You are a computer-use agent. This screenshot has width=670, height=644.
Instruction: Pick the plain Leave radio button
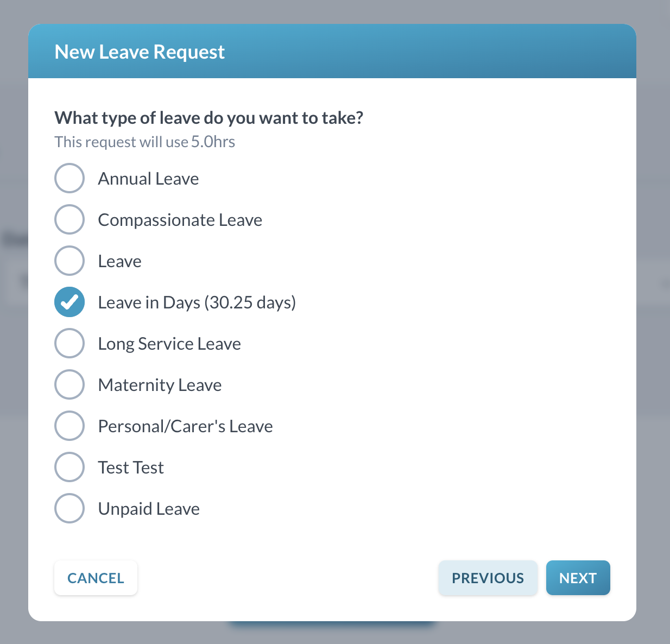pos(69,261)
